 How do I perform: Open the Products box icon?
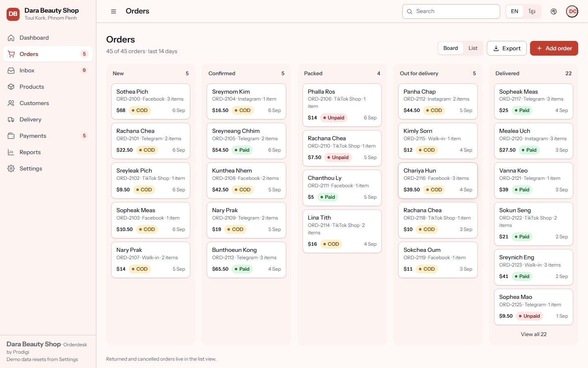11,87
